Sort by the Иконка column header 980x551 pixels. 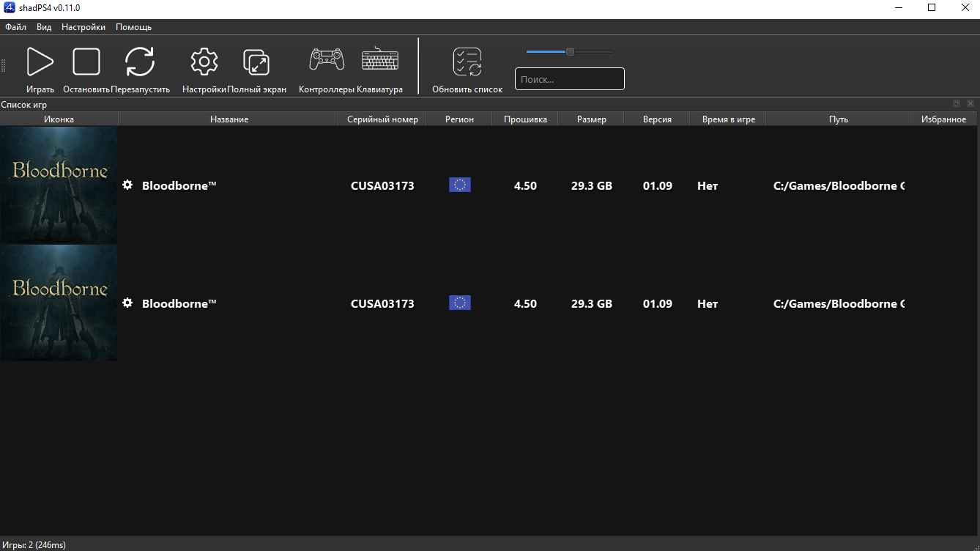(x=59, y=119)
